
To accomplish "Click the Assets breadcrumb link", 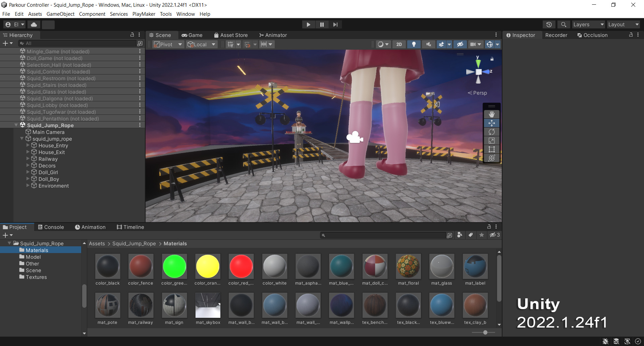I will [x=97, y=244].
